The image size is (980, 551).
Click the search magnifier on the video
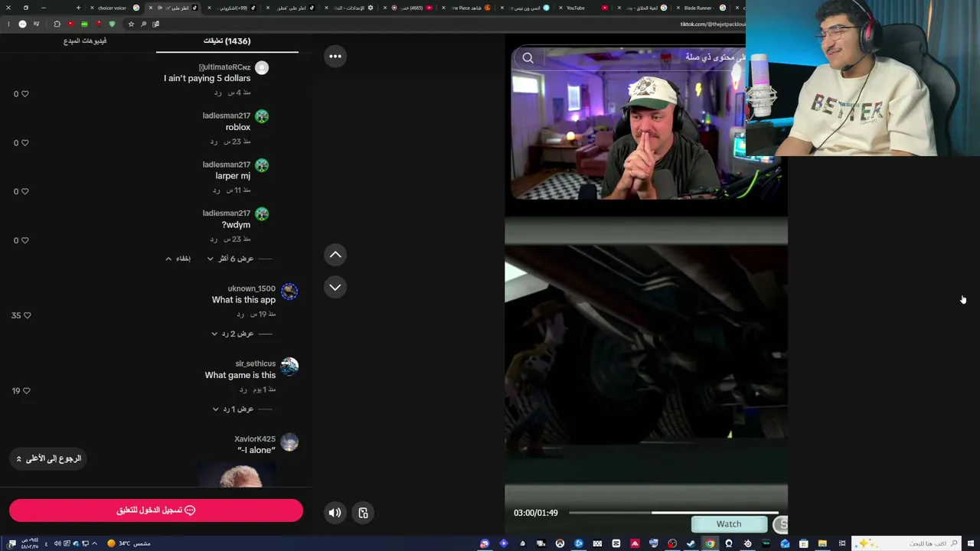[x=528, y=58]
